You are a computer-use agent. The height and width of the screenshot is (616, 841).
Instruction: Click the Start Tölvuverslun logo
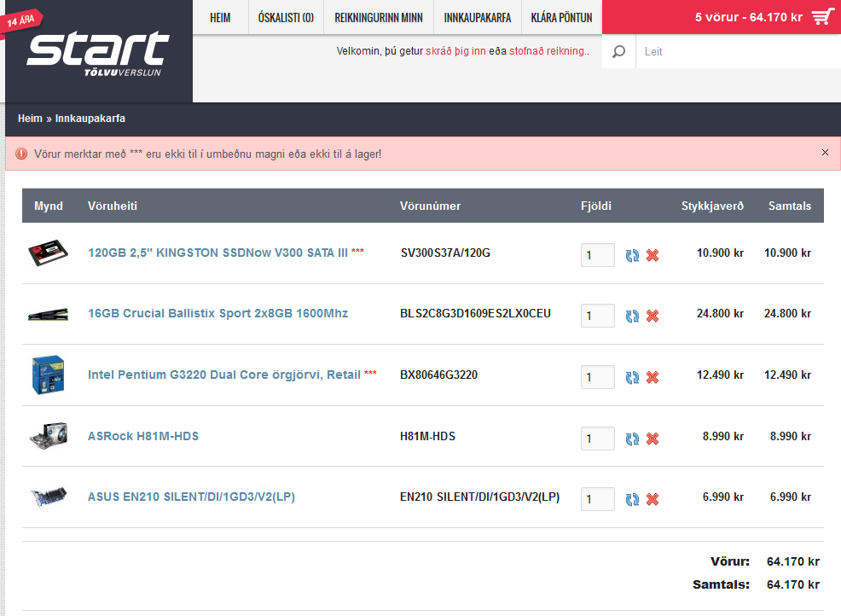pos(97,53)
